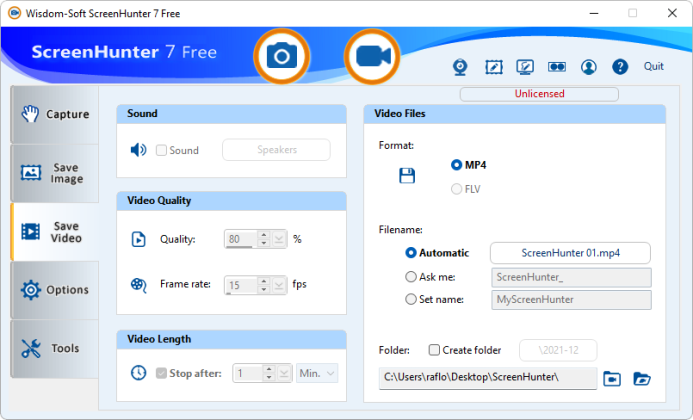
Task: Decrease the Stop after value with down arrow
Action: pyautogui.click(x=269, y=377)
